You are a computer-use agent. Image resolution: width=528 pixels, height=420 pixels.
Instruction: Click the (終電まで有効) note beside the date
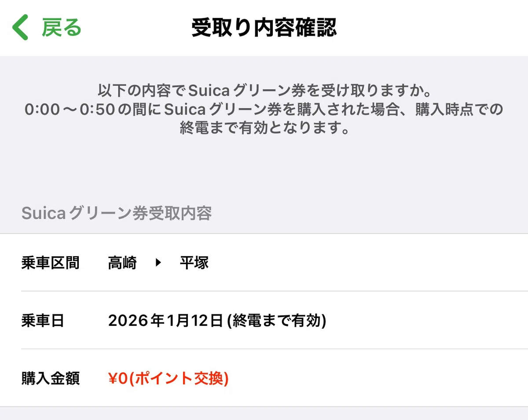(x=276, y=321)
